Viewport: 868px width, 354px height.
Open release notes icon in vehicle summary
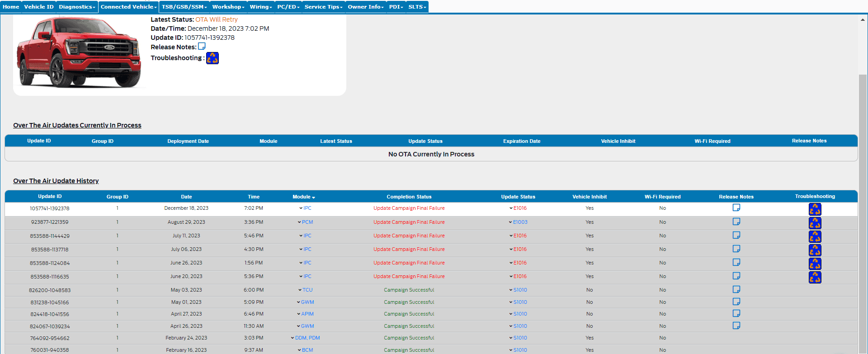(202, 46)
